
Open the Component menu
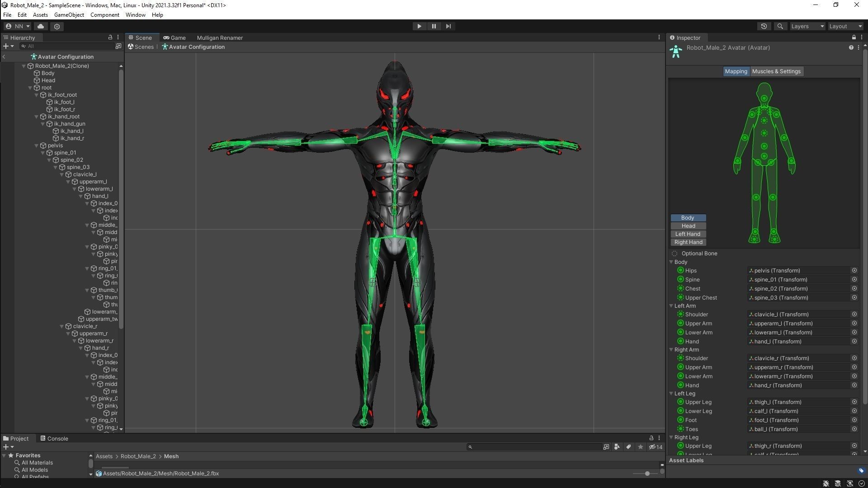(x=105, y=15)
